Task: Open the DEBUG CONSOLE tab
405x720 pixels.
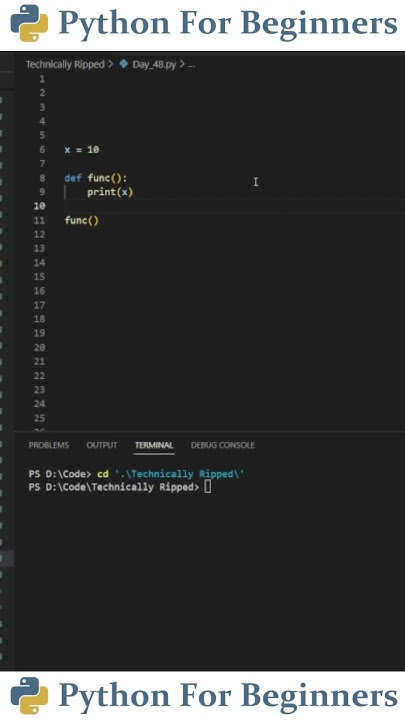Action: point(223,445)
